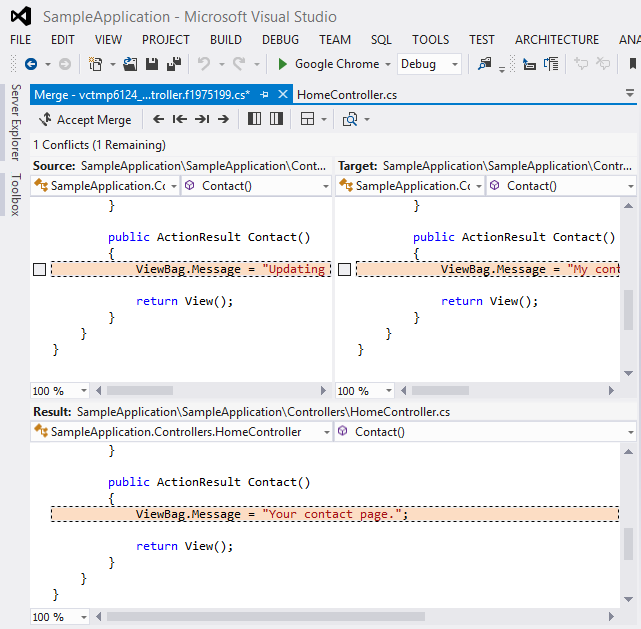Click the Find in Files toolbar icon

484,64
